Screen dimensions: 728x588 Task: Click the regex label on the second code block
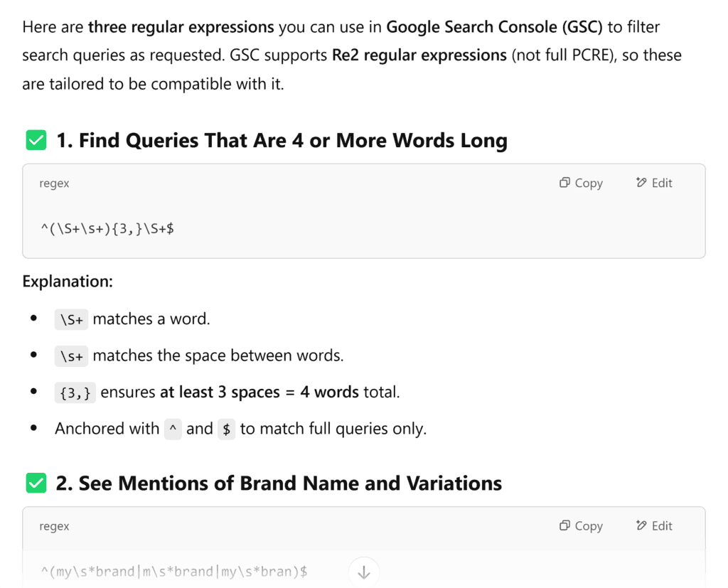(54, 526)
